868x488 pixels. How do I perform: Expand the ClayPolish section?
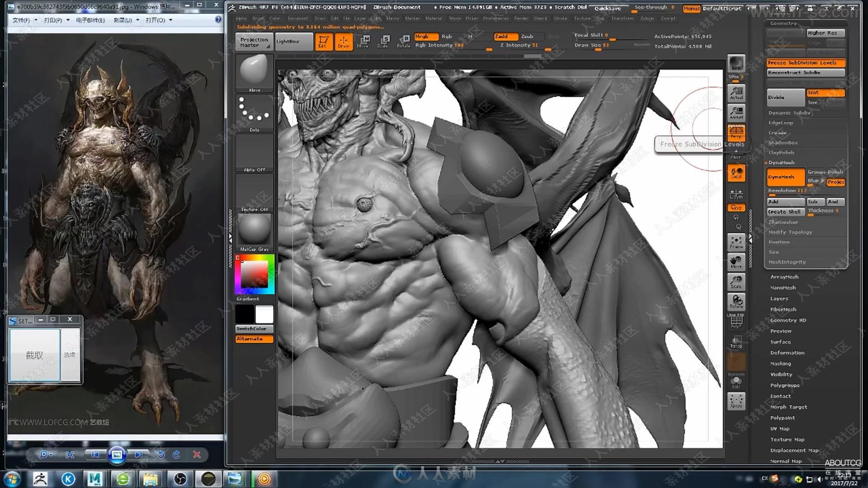click(781, 153)
